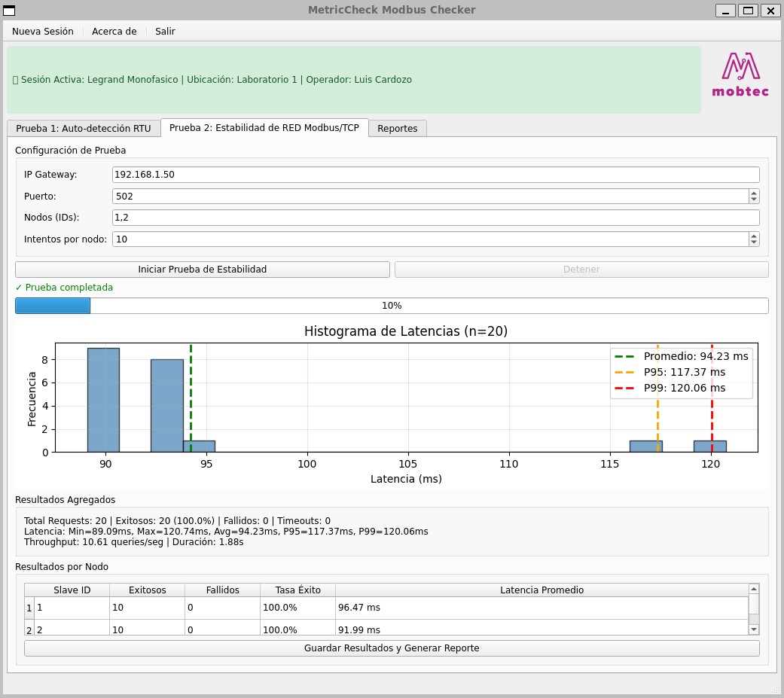Click the IP Gateway input field
The image size is (784, 698).
(435, 175)
